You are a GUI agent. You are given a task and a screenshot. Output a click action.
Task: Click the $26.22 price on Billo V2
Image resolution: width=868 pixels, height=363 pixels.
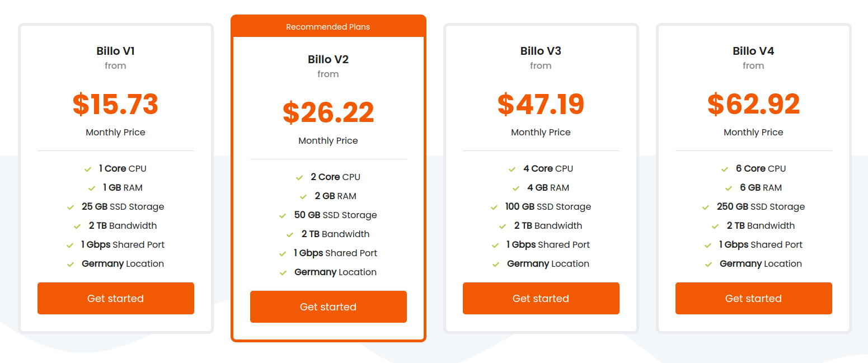(x=328, y=112)
